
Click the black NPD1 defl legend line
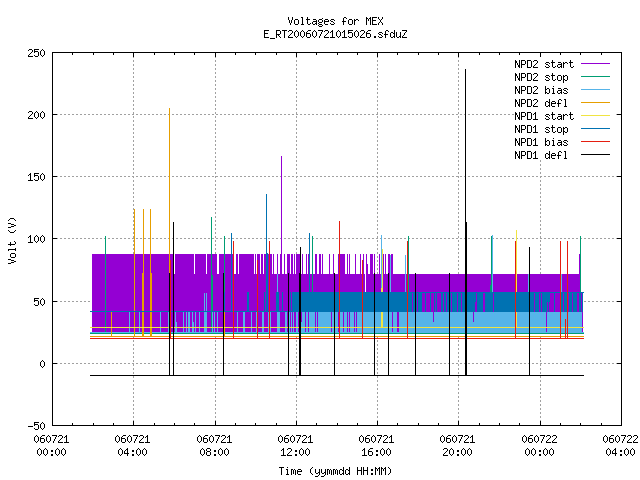coord(595,155)
